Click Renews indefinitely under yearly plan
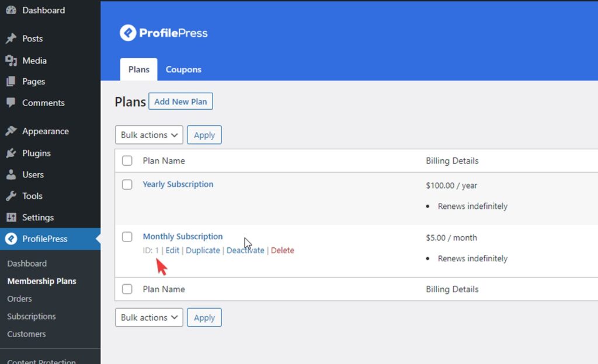The width and height of the screenshot is (598, 364). [472, 206]
